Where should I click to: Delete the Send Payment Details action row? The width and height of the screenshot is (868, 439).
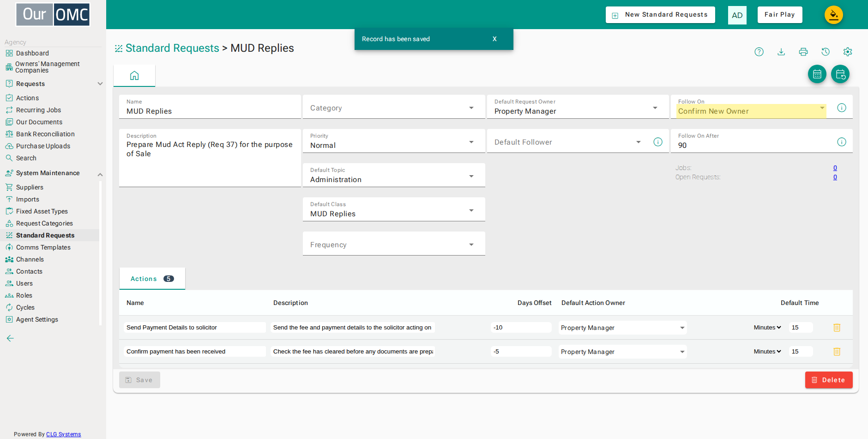point(837,328)
